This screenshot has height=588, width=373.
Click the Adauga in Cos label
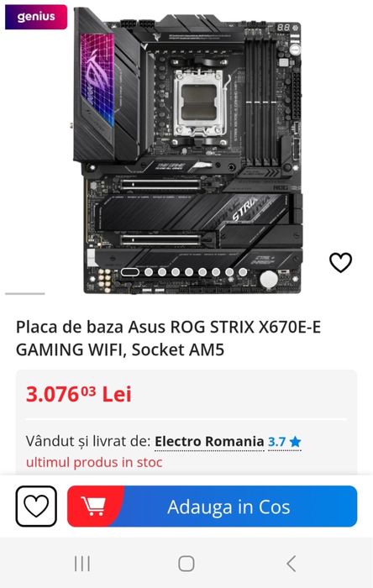pyautogui.click(x=229, y=507)
